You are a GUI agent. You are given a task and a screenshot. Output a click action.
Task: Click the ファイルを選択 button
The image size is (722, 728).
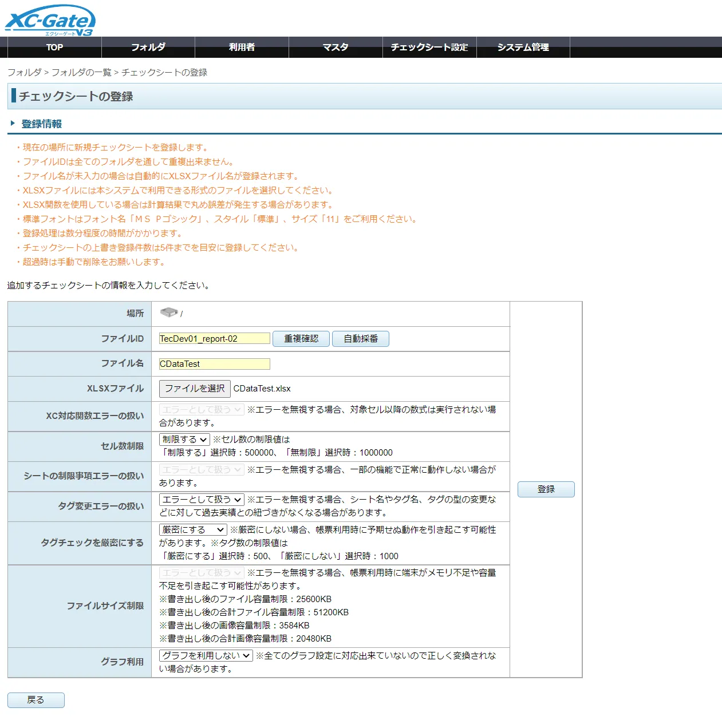point(194,389)
